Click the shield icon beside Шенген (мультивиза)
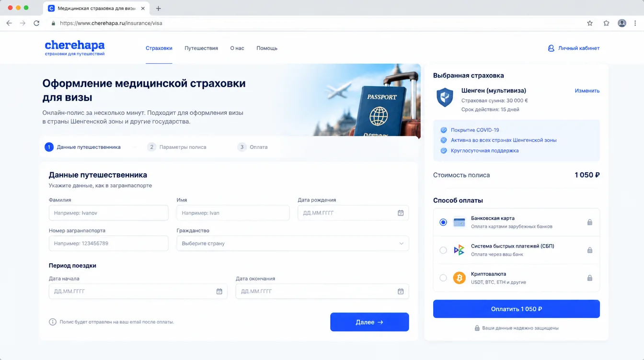 coord(444,97)
